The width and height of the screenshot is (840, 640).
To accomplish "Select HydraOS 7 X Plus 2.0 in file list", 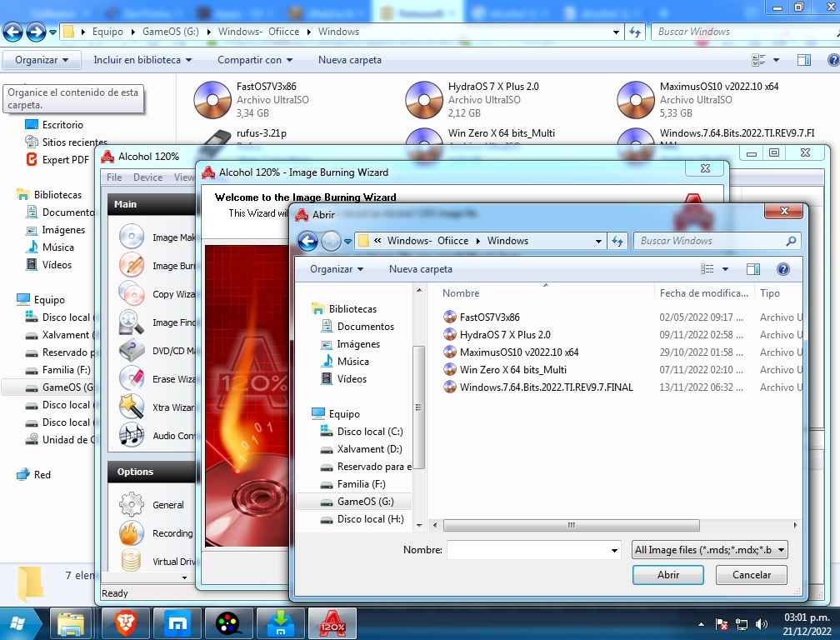I will coord(505,335).
